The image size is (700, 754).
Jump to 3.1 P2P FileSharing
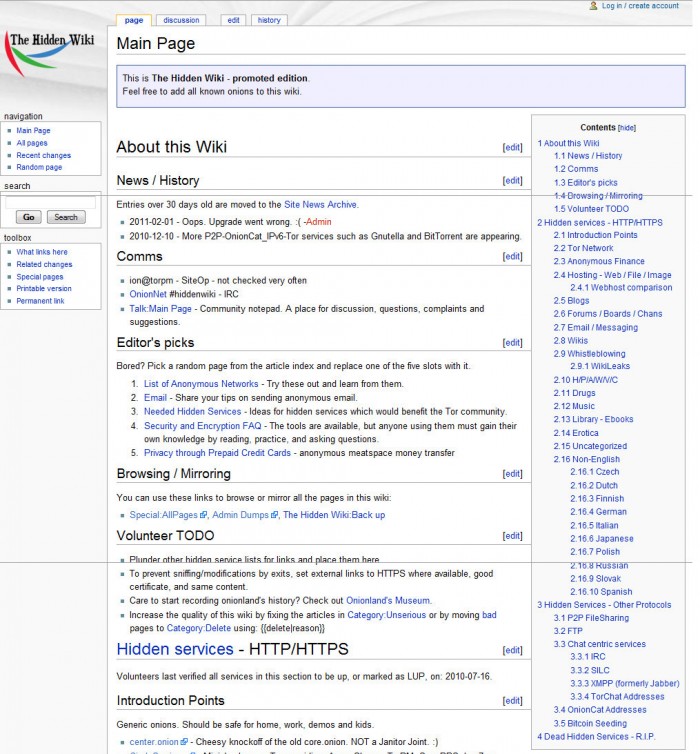click(x=591, y=617)
